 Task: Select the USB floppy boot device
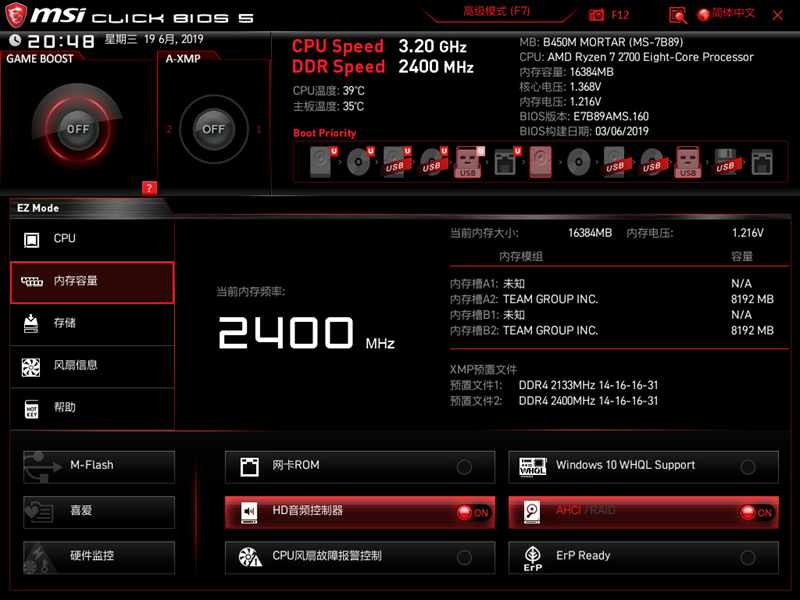[x=725, y=162]
